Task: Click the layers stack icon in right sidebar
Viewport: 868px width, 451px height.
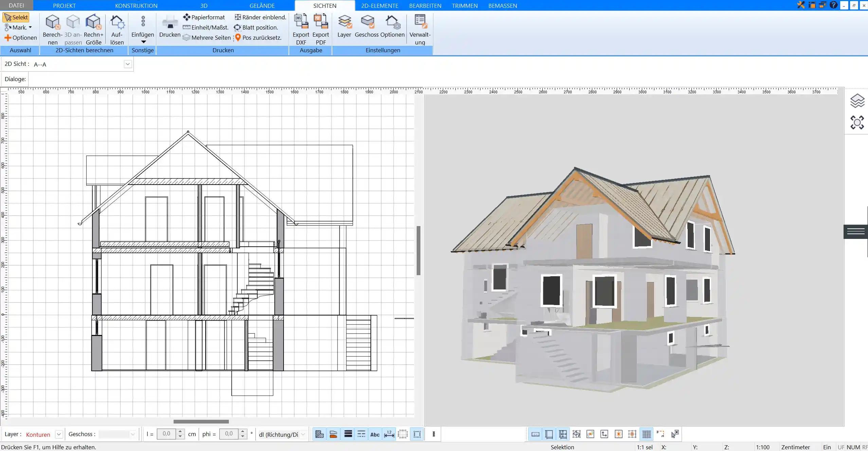Action: [857, 101]
